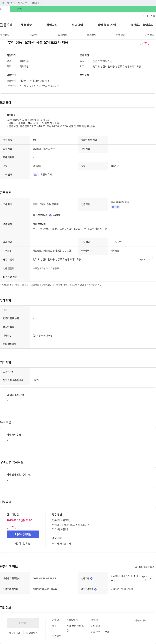Click registration date 2025.06.19 09:29:53
156x644 pixels.
pyautogui.click(x=44, y=578)
